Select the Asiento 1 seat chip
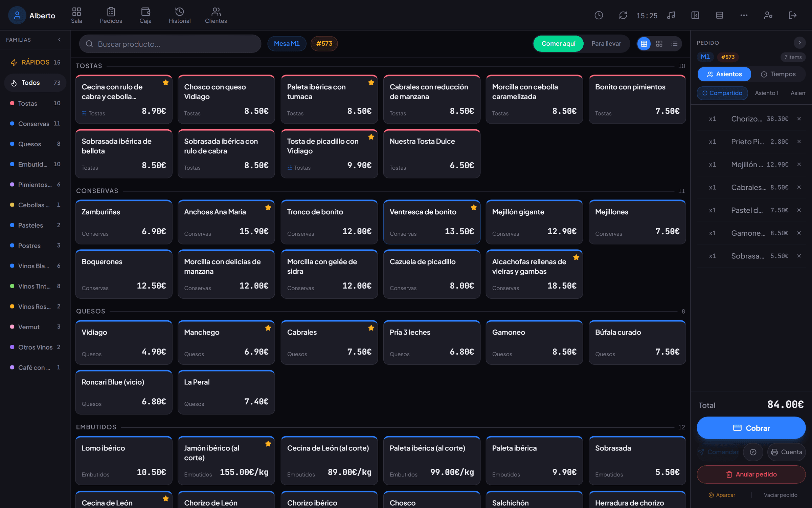Image resolution: width=812 pixels, height=508 pixels. (x=767, y=93)
